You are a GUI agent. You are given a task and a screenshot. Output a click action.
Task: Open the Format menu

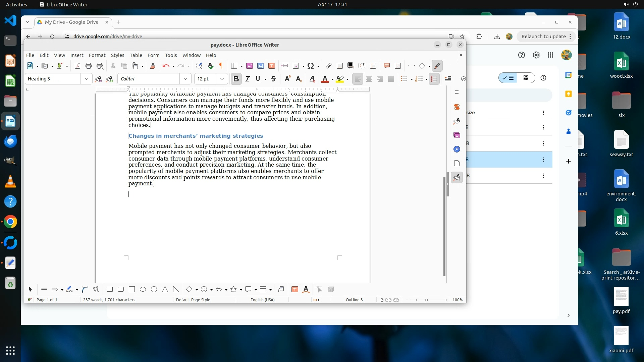click(97, 55)
